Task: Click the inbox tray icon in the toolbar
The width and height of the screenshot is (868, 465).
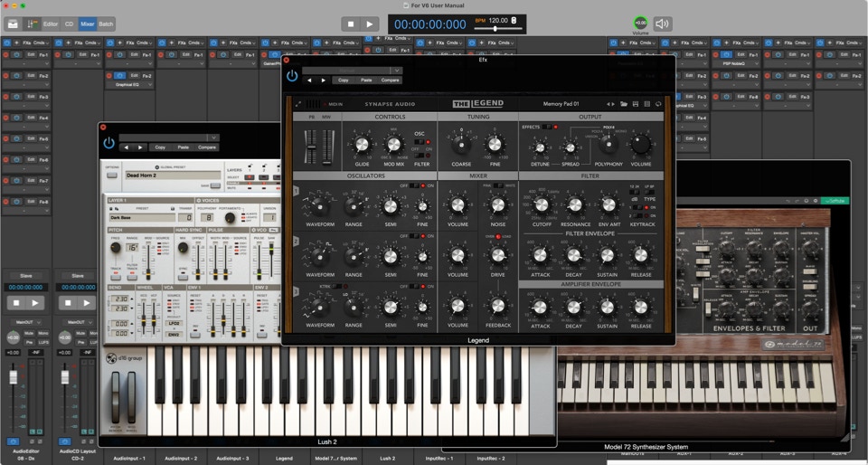Action: [13, 24]
